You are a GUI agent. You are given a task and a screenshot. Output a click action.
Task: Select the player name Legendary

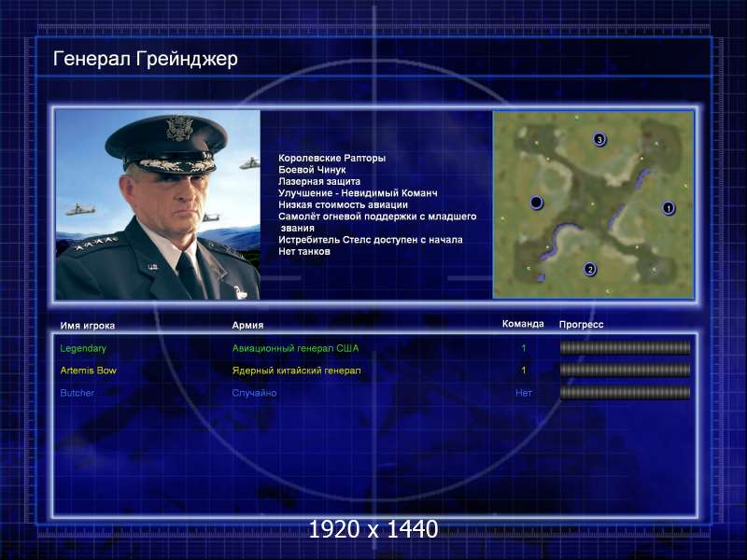83,348
